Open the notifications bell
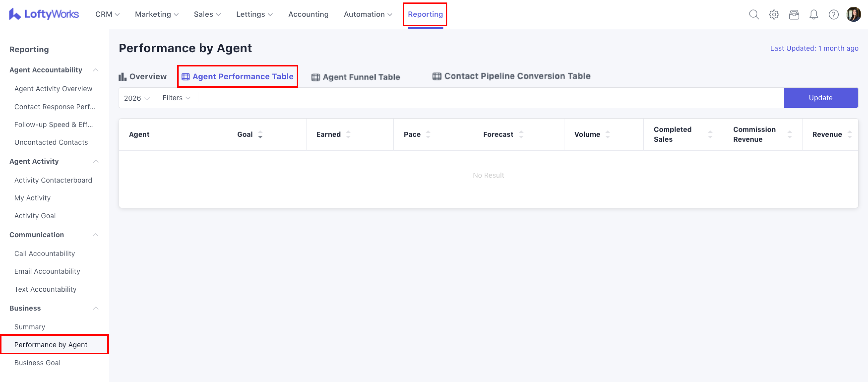Image resolution: width=868 pixels, height=382 pixels. coord(813,14)
